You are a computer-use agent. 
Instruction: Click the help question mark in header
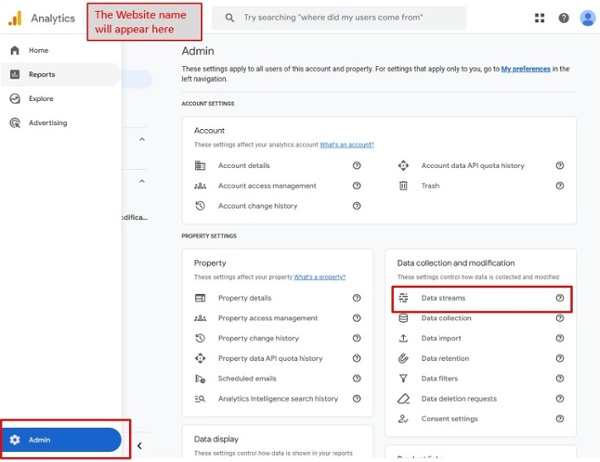[564, 18]
